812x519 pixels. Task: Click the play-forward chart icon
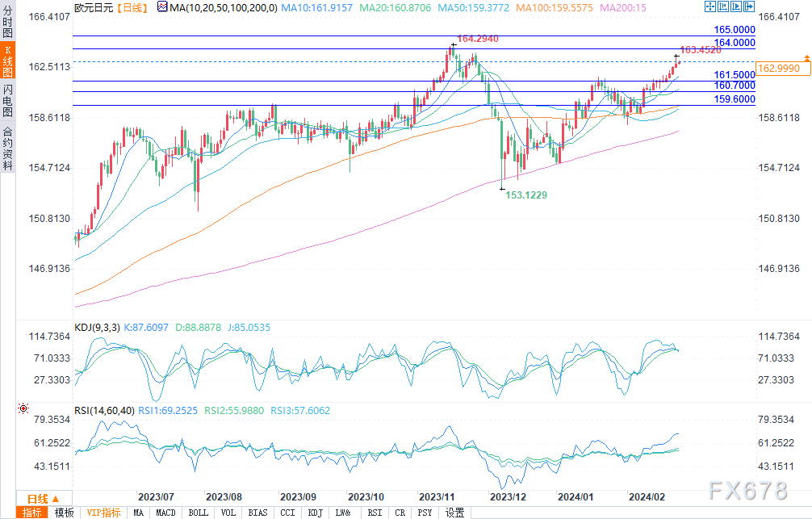point(736,6)
